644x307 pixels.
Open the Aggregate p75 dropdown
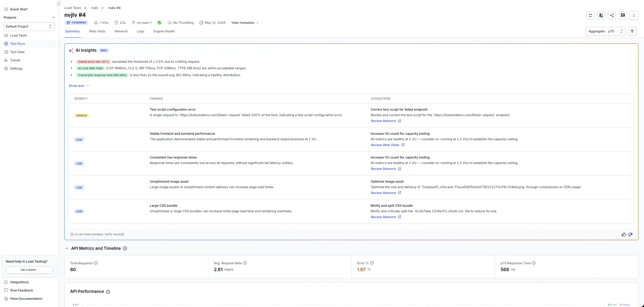click(x=605, y=31)
